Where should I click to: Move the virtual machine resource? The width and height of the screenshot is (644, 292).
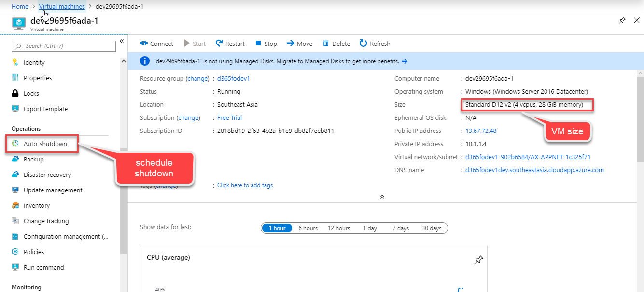[x=299, y=44]
